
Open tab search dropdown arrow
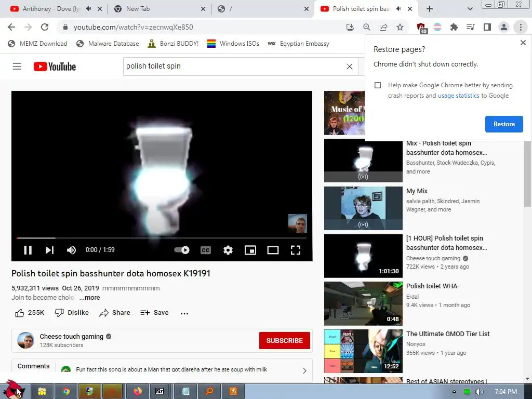click(470, 9)
